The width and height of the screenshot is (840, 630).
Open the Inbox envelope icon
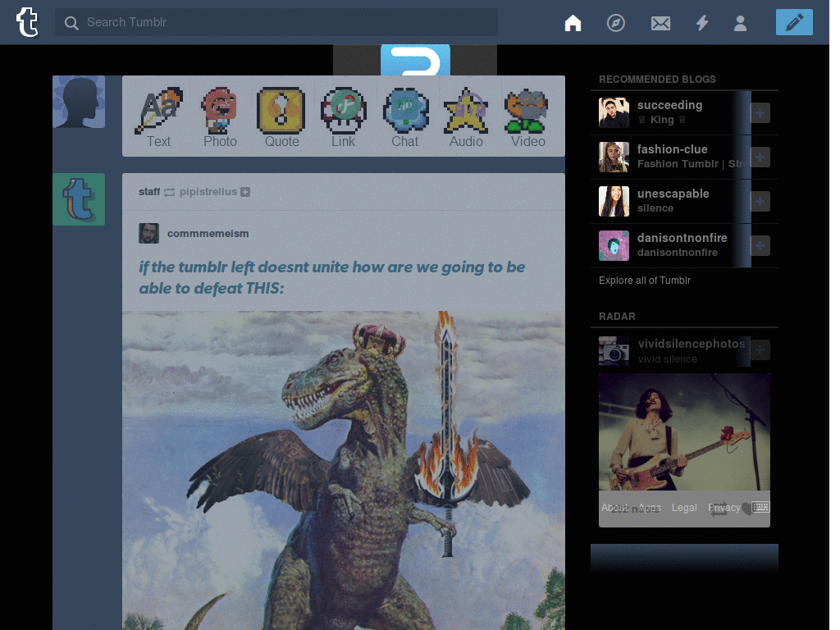pos(660,23)
